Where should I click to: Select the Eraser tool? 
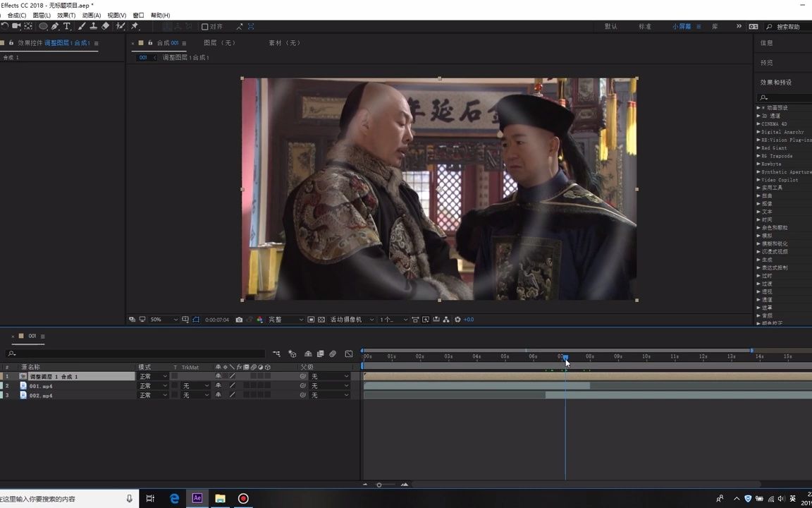click(x=105, y=26)
